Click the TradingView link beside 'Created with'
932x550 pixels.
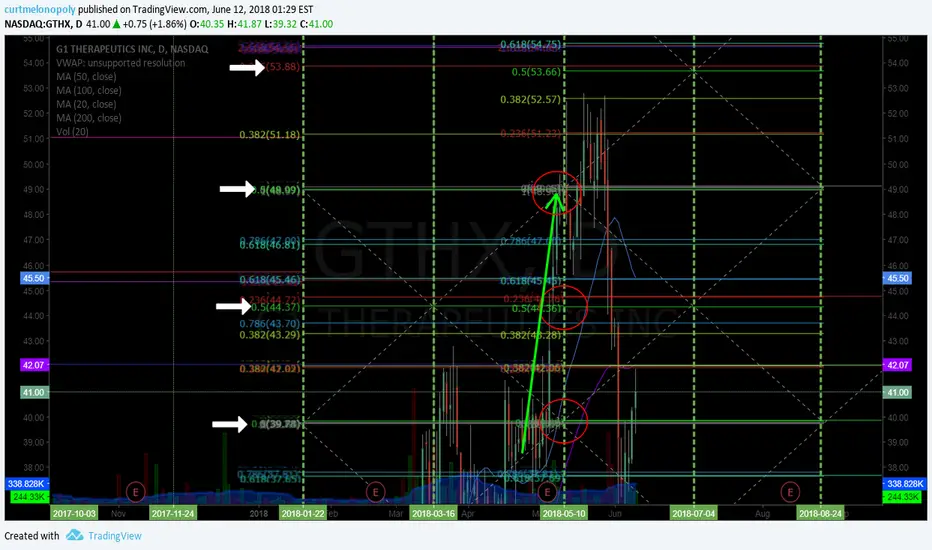[x=115, y=536]
